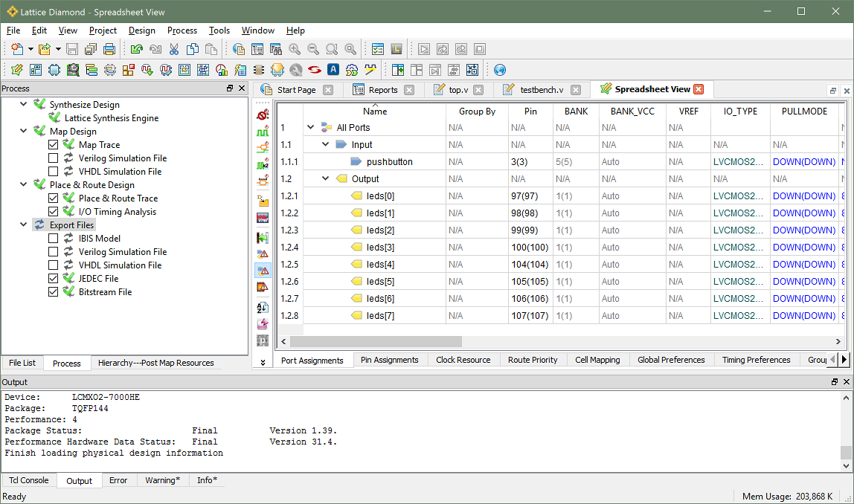Click the Save All toolbar icon
The width and height of the screenshot is (854, 504).
point(91,50)
